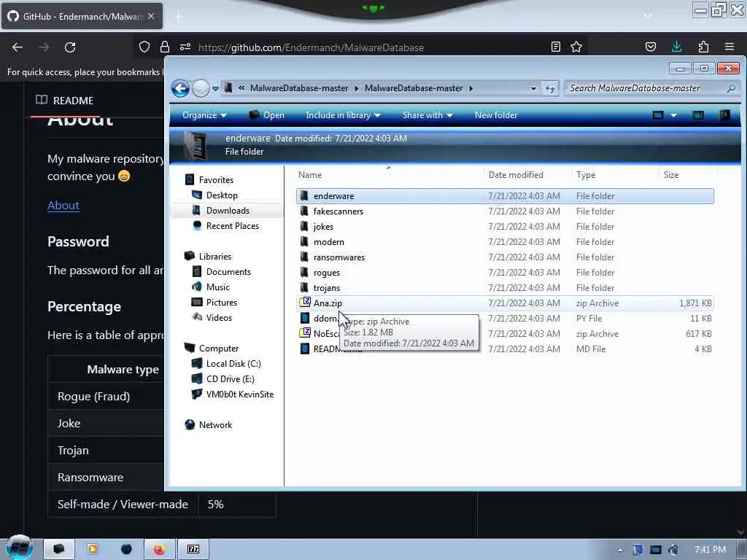
Task: Open Recent Places in the sidebar
Action: point(233,226)
